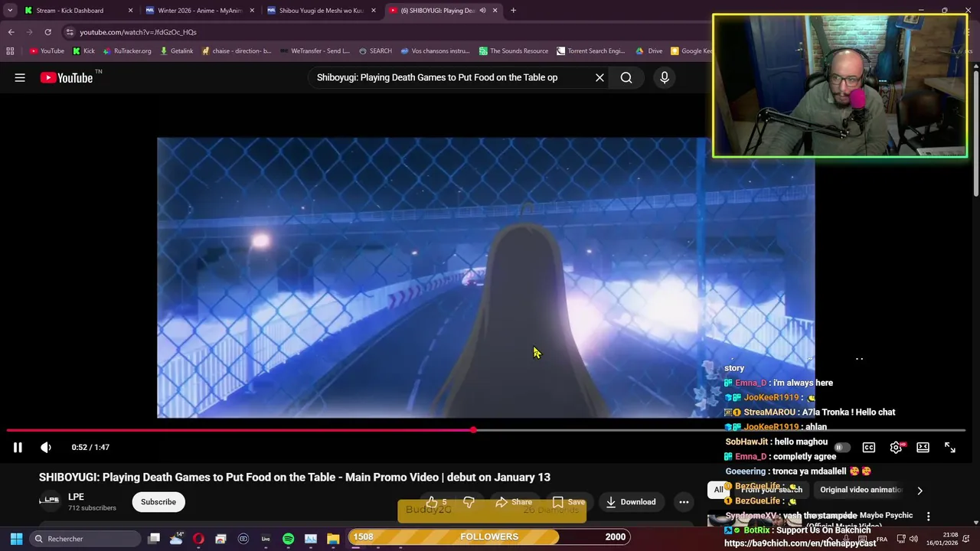The image size is (980, 551).
Task: Open the SEARCH bookmark
Action: coord(374,51)
